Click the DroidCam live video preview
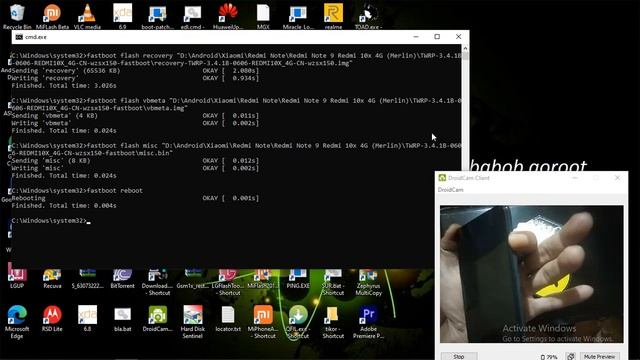The width and height of the screenshot is (640, 360). point(531,274)
